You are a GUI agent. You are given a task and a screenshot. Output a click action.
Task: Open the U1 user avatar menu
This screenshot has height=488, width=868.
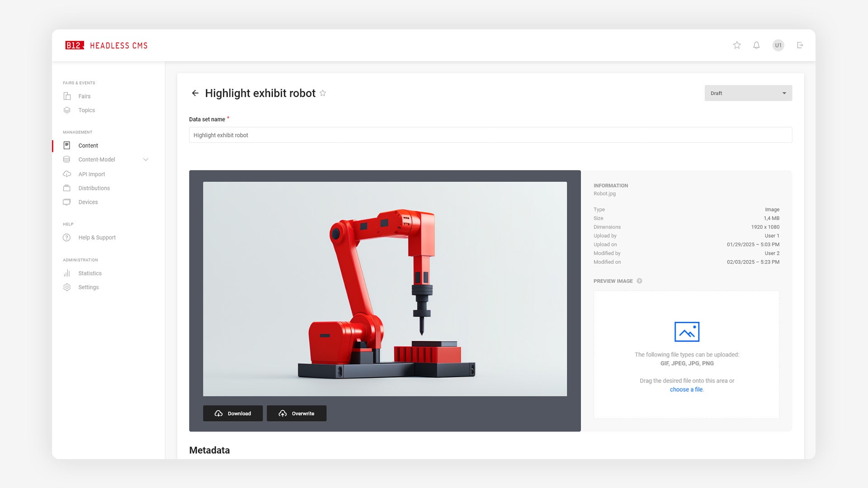[778, 45]
